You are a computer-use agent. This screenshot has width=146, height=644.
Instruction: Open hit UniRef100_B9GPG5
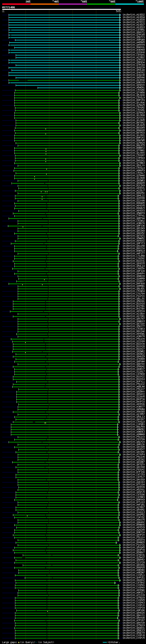134,567
